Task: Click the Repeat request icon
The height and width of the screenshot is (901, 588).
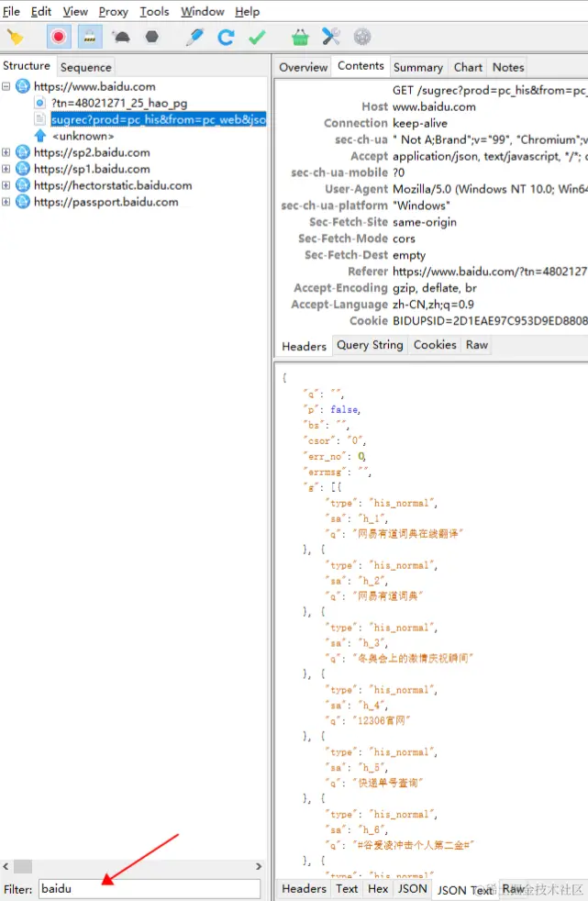Action: pyautogui.click(x=226, y=38)
